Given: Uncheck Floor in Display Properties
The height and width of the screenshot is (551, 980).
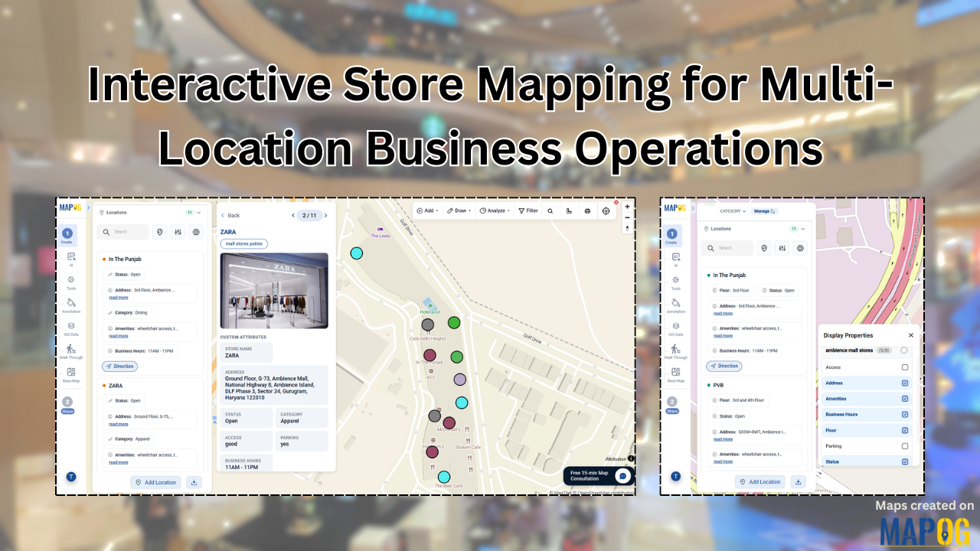Looking at the screenshot, I should point(905,430).
